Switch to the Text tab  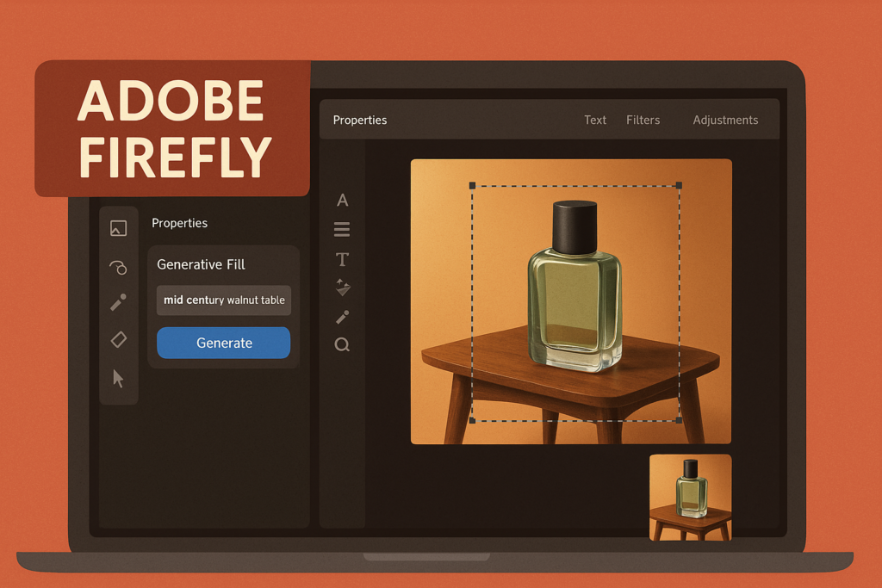tap(595, 120)
